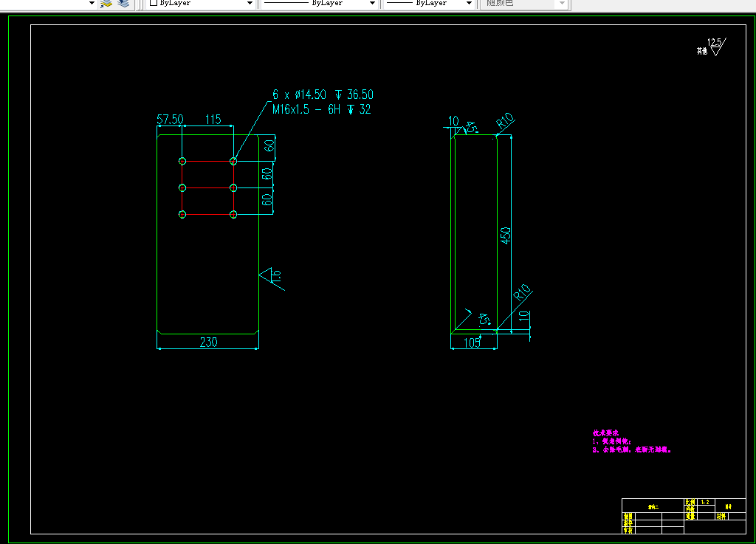Select the 12.5 surface roughness symbol
756x544 pixels.
click(712, 47)
